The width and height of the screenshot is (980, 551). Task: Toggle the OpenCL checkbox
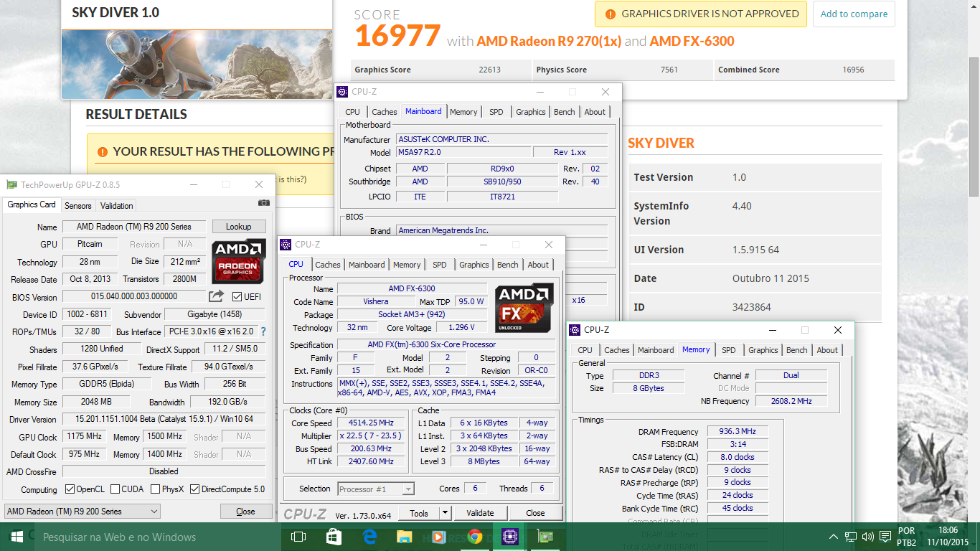(x=70, y=489)
